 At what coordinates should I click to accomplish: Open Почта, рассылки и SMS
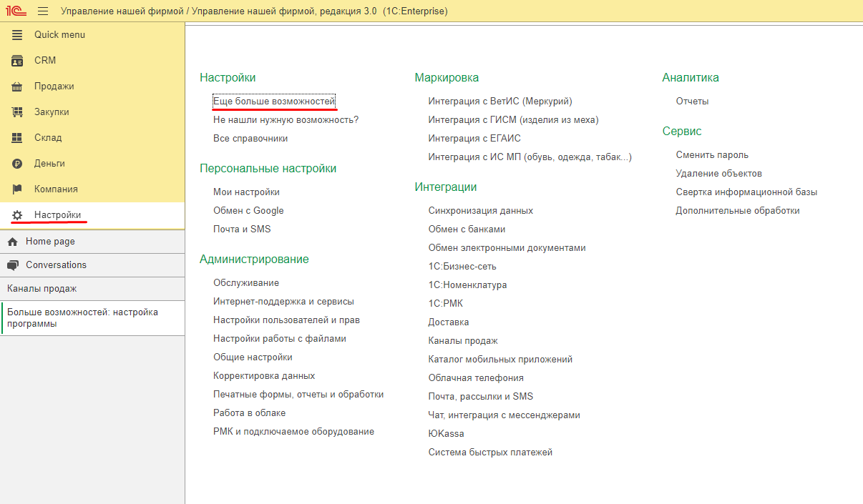(x=481, y=397)
